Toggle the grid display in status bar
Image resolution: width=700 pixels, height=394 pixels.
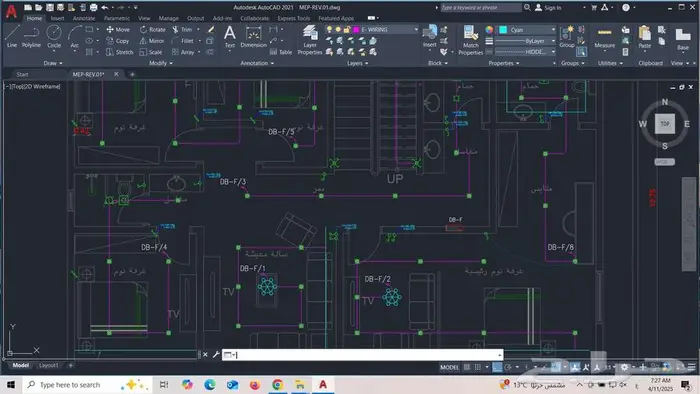coord(467,367)
